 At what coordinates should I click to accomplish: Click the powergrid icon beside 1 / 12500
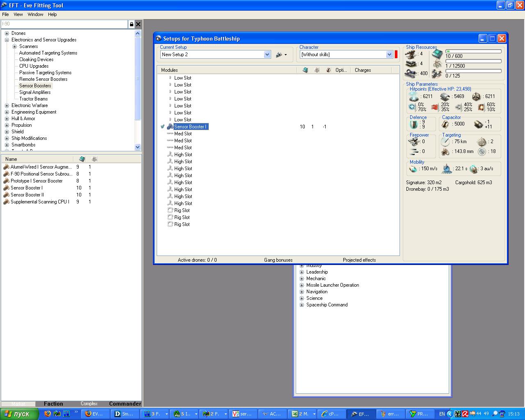point(437,64)
